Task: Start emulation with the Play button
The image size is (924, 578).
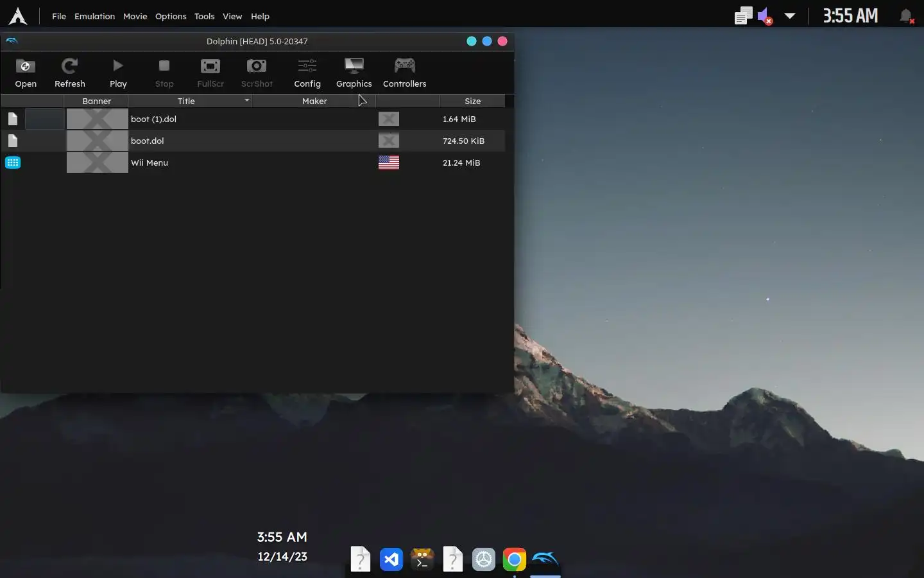Action: [118, 73]
